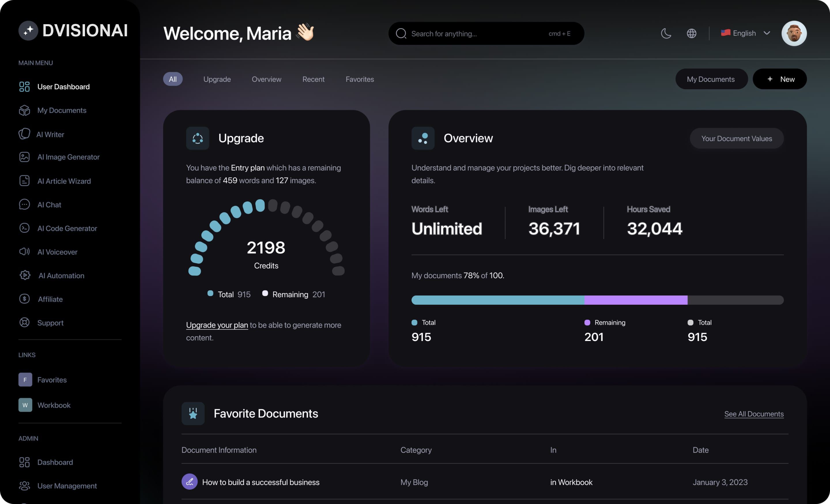830x504 pixels.
Task: Click the Affiliate dollar coin icon
Action: [24, 299]
